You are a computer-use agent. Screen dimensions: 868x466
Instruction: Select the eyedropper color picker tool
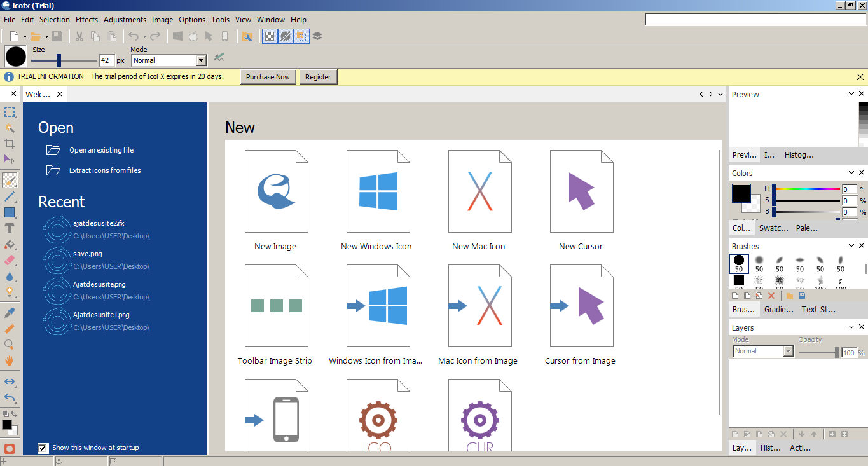(x=10, y=313)
